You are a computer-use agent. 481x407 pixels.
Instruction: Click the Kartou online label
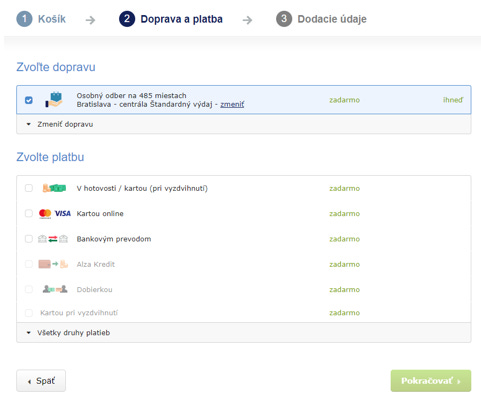pyautogui.click(x=100, y=214)
